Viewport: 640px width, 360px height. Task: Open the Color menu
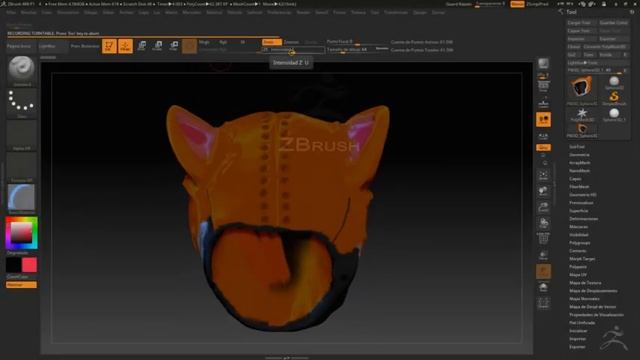coord(47,13)
